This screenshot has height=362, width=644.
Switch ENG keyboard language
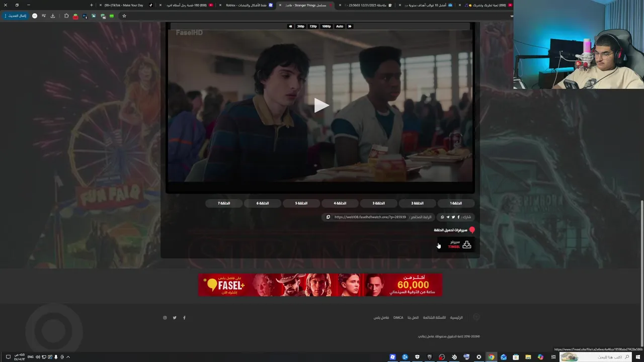[31, 357]
